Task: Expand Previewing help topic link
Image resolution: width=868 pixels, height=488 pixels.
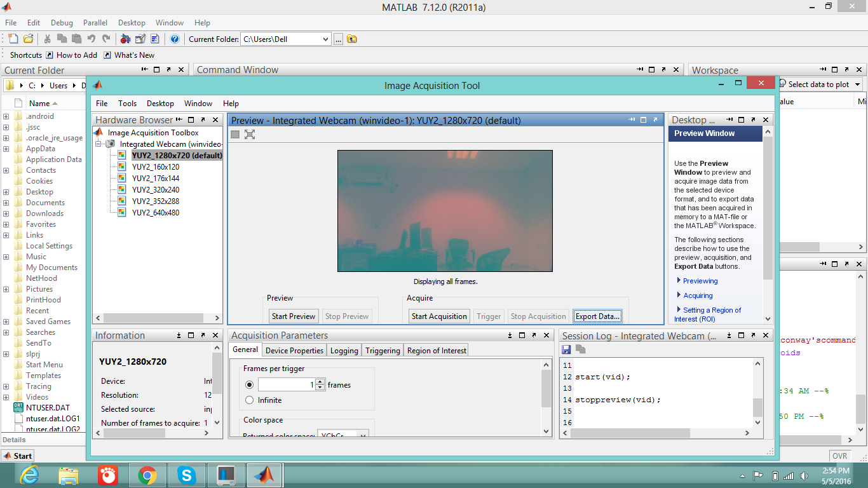Action: click(700, 281)
